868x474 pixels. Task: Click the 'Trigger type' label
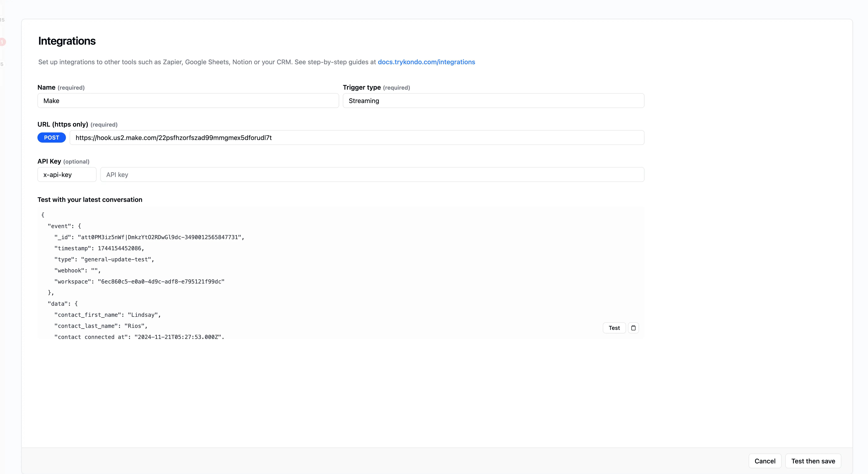[362, 88]
